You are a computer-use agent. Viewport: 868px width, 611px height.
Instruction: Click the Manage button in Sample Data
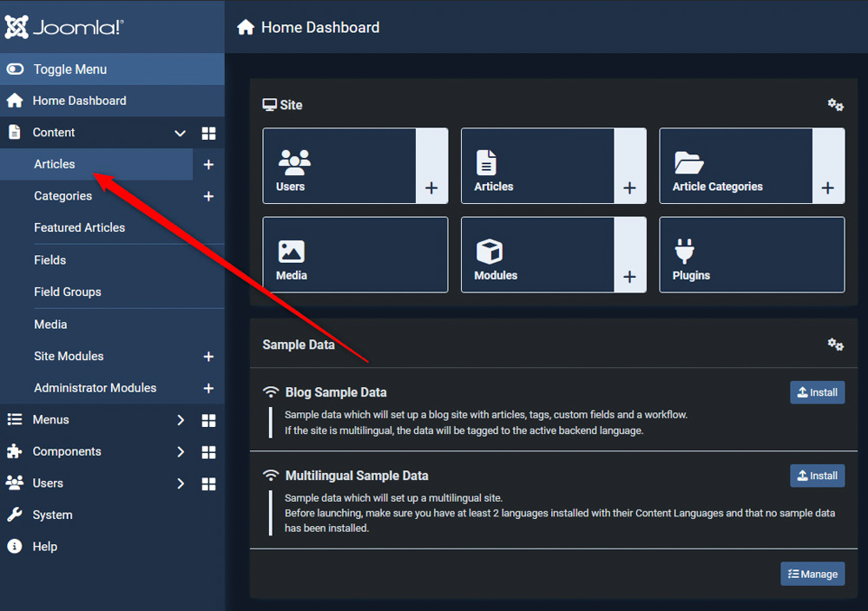pyautogui.click(x=812, y=573)
